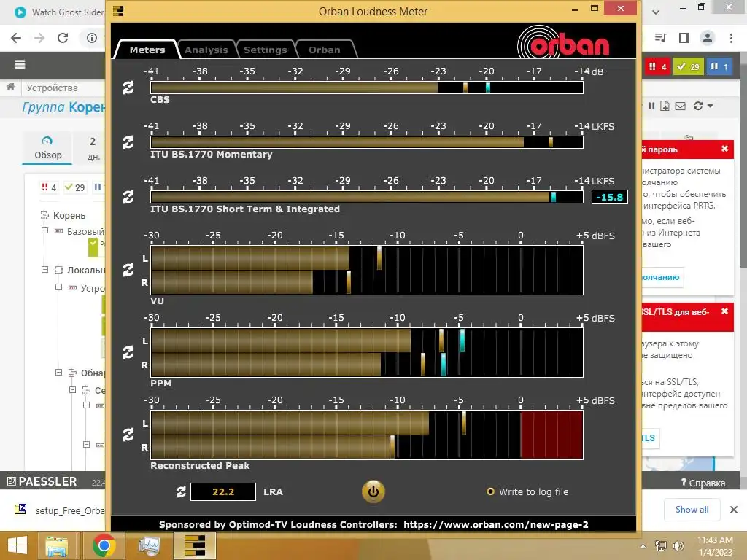Open the Chrome three-dot menu

tap(731, 38)
